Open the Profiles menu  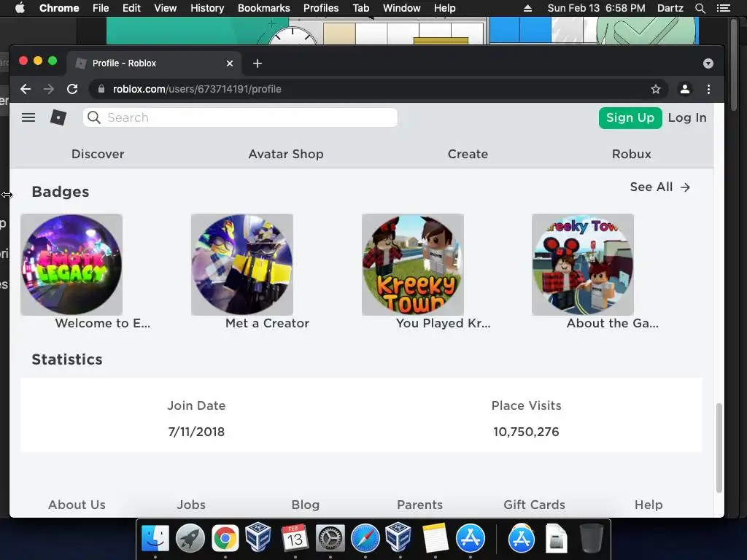pos(321,8)
